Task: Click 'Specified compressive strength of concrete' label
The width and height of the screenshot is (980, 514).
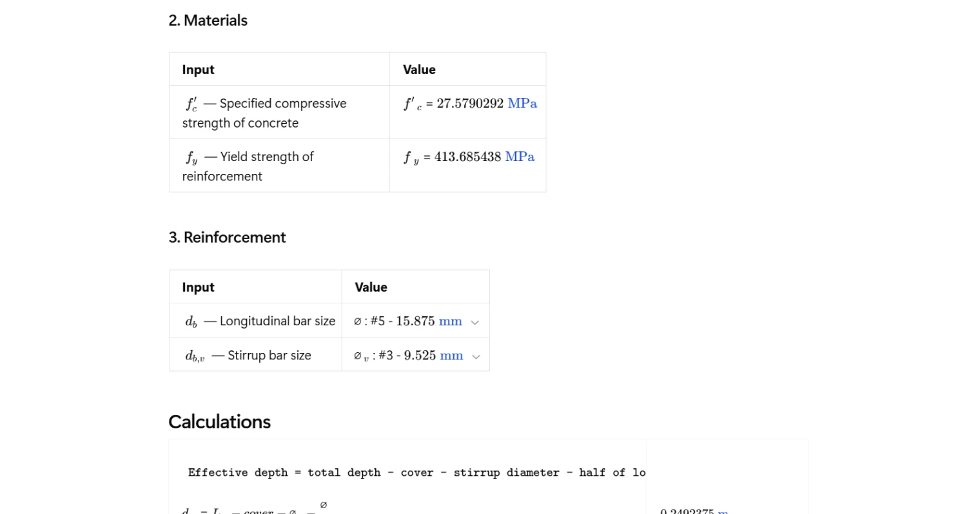Action: pos(264,113)
